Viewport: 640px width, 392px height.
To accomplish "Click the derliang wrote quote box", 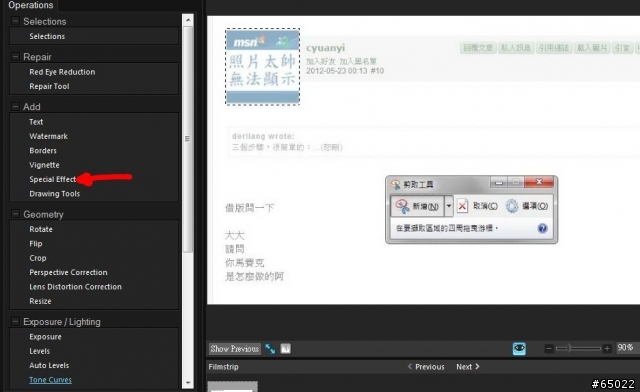I will point(434,142).
